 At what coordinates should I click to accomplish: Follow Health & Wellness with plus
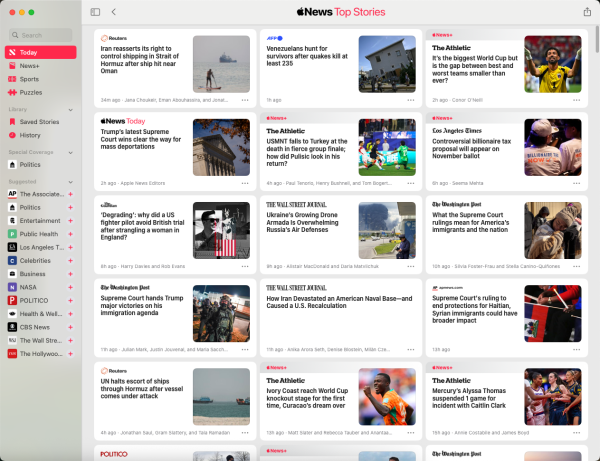pyautogui.click(x=70, y=314)
